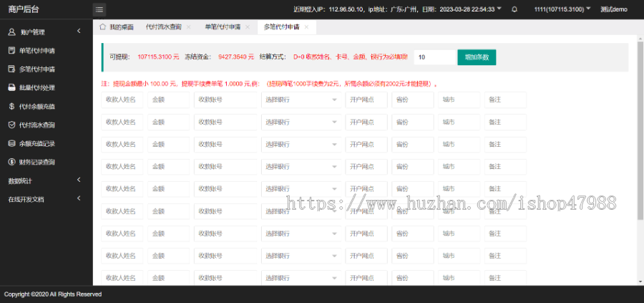The width and height of the screenshot is (644, 303).
Task: Click the Copyright ©2020 footer text
Action: click(53, 294)
